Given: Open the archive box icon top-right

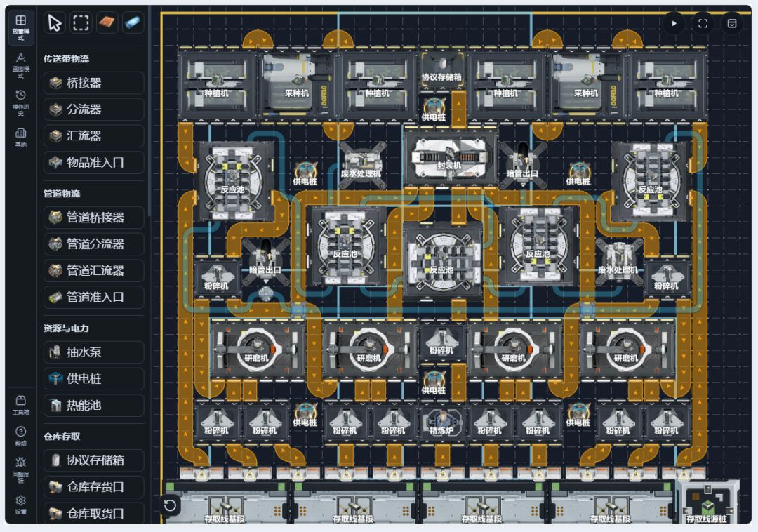Looking at the screenshot, I should point(732,23).
